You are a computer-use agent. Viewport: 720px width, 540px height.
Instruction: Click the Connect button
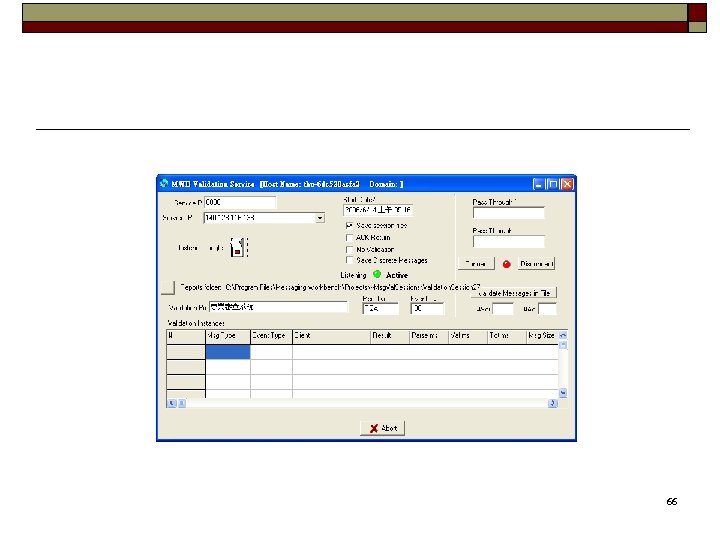click(x=476, y=264)
